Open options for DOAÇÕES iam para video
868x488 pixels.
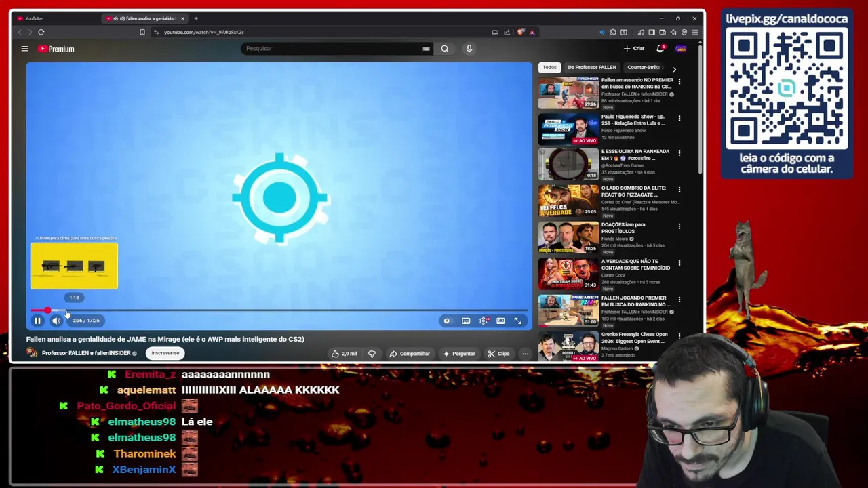[679, 226]
